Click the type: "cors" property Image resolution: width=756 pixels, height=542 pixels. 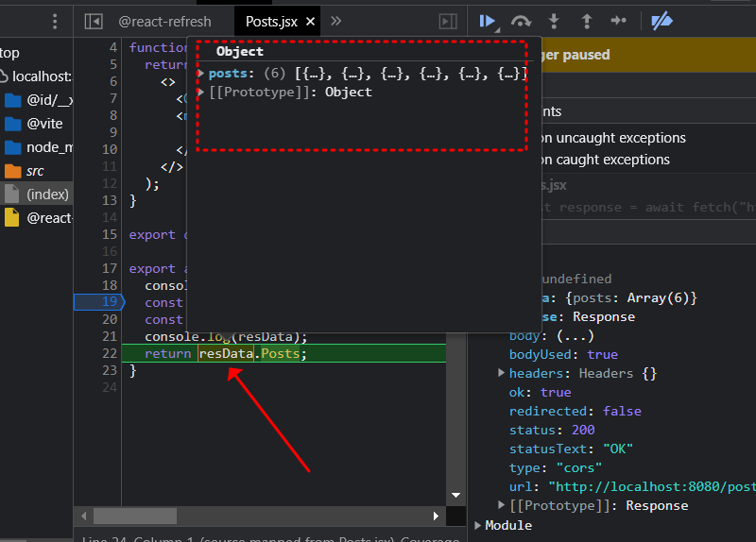[x=556, y=467]
